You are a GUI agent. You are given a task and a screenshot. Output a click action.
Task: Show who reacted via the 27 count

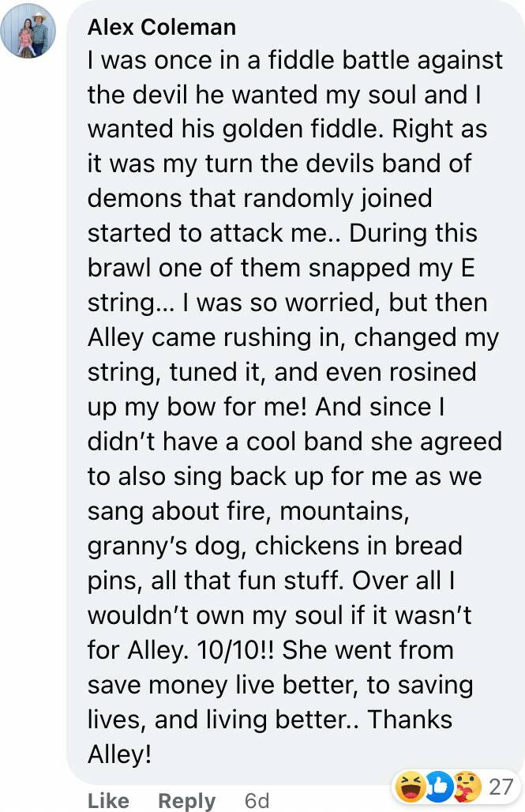(501, 787)
